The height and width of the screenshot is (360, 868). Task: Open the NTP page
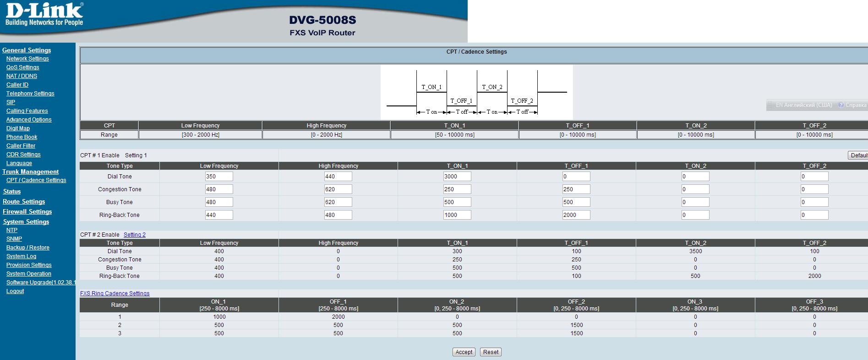[12, 230]
